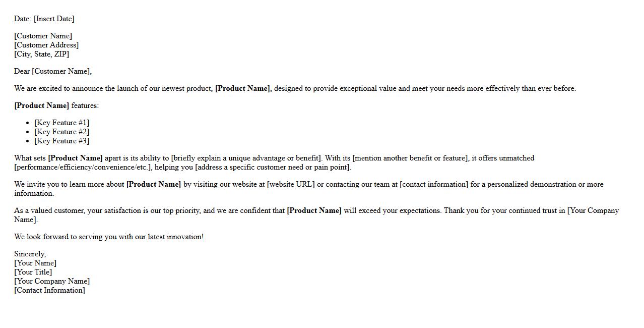This screenshot has height=328, width=644.
Task: Click "[mention another benefit or feature]" placeholder
Action: [410, 158]
